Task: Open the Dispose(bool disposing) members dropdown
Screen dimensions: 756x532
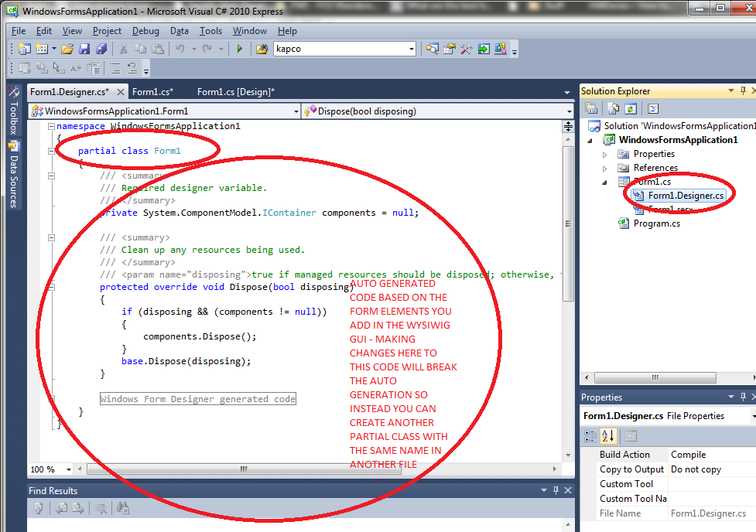Action: (x=569, y=111)
